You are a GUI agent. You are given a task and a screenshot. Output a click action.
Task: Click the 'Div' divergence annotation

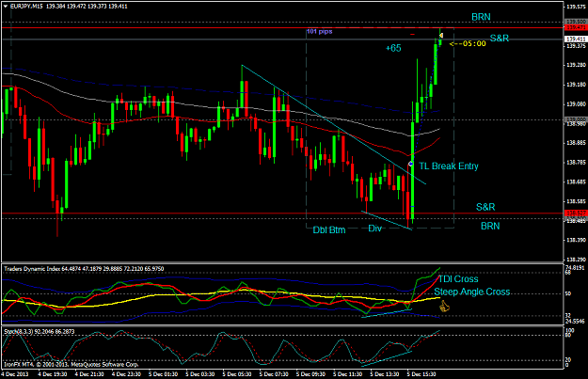tap(374, 229)
